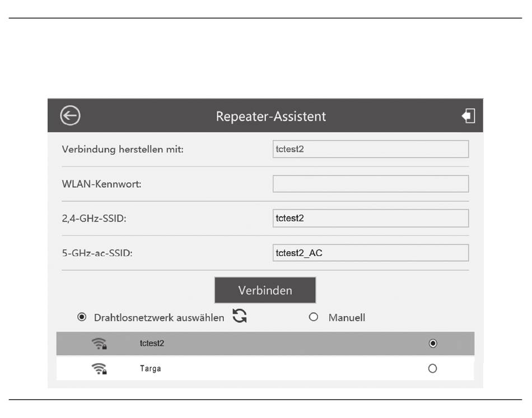Click the Verbinden button
The width and height of the screenshot is (532, 418).
point(265,290)
